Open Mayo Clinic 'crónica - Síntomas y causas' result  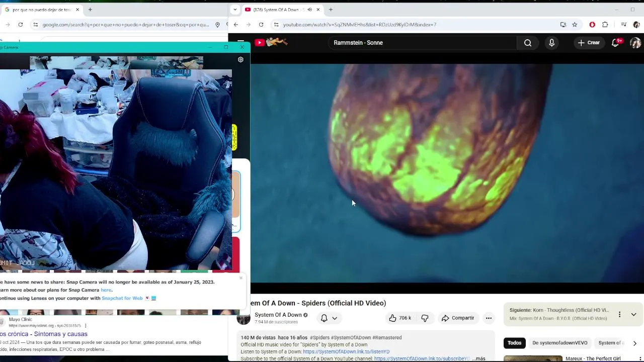point(44,334)
